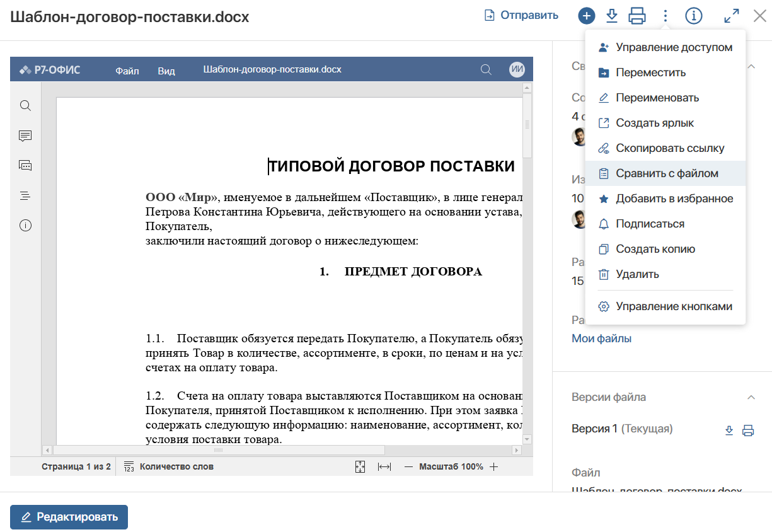Image resolution: width=772 pixels, height=532 pixels.
Task: Click the horizontal scrollbar thumb
Action: [219, 450]
